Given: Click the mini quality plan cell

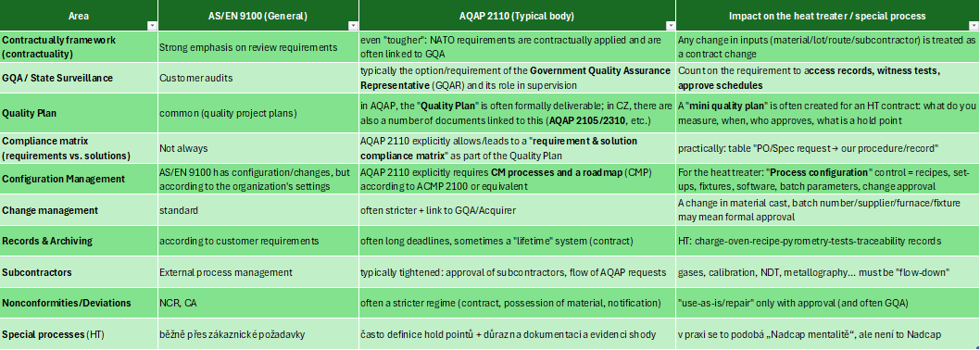Looking at the screenshot, I should (828, 113).
